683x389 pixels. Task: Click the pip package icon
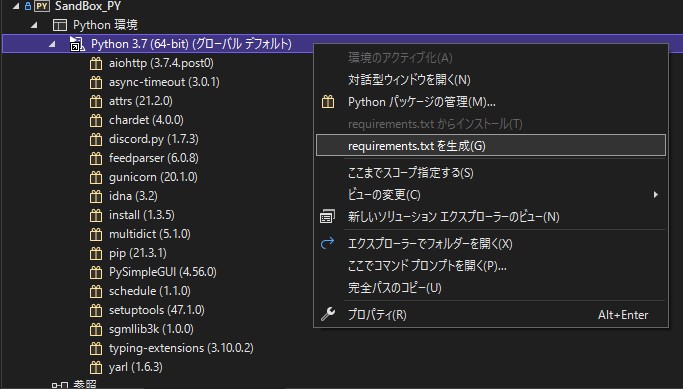pos(96,254)
